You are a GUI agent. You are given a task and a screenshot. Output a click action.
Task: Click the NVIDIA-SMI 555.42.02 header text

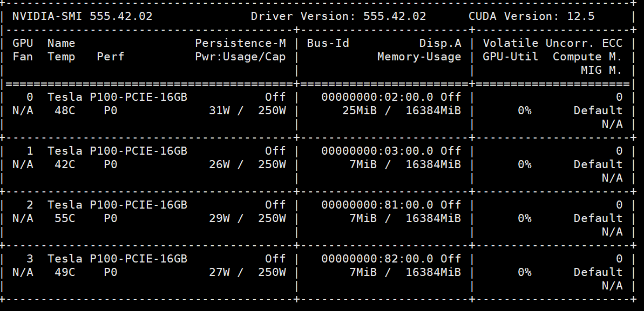[82, 16]
